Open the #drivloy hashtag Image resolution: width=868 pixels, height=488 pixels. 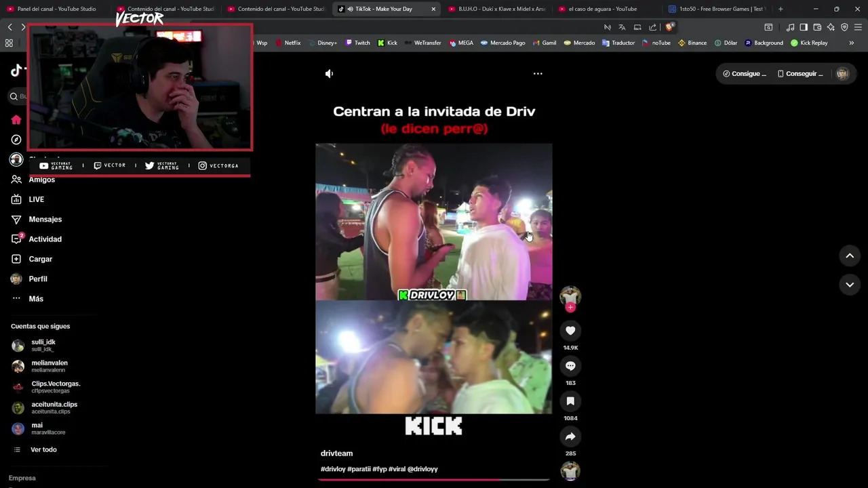333,469
